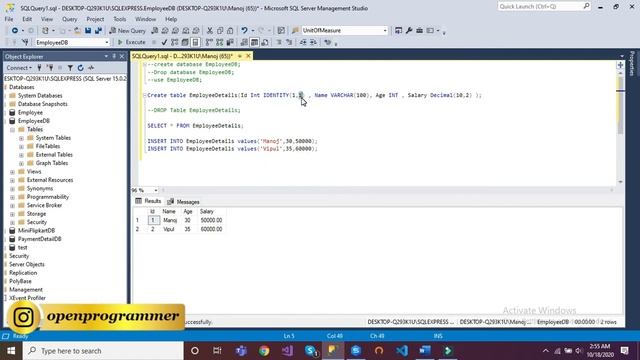This screenshot has height=360, width=640.
Task: Expand the Programmability folder
Action: tap(12, 197)
